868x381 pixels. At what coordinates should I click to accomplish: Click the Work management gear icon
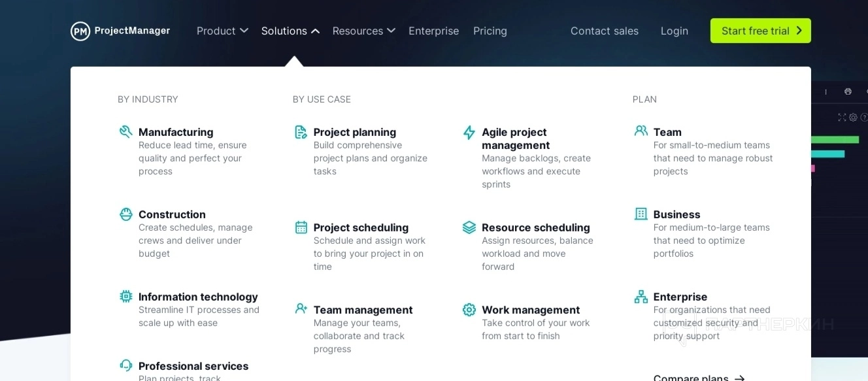469,310
